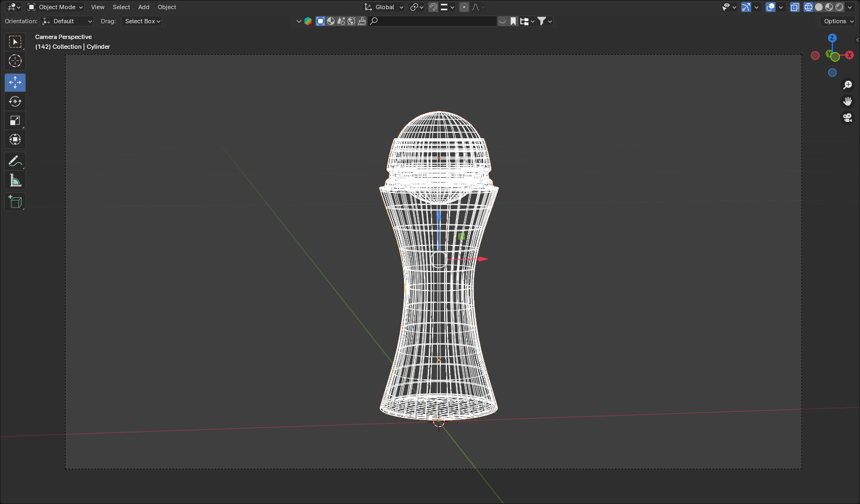
Task: Switch to material preview shading
Action: (x=829, y=7)
